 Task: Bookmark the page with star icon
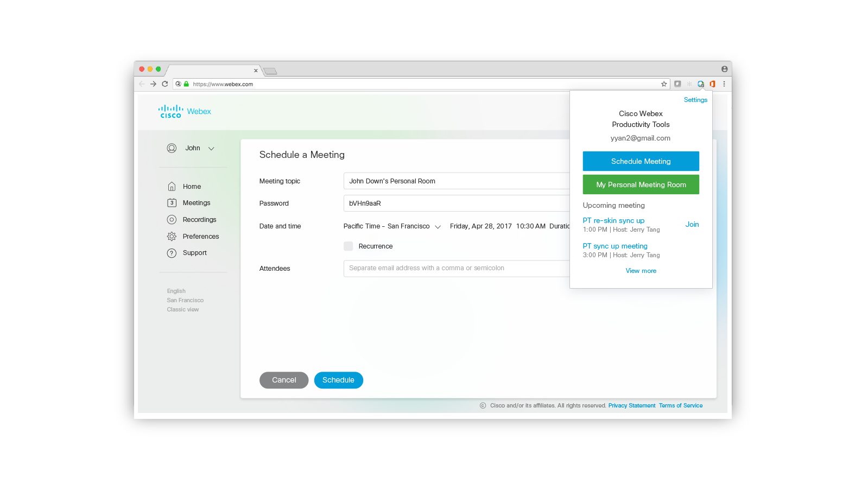point(664,84)
